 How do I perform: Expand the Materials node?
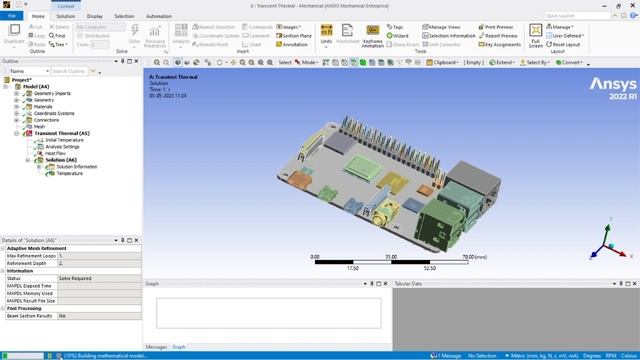coord(16,107)
